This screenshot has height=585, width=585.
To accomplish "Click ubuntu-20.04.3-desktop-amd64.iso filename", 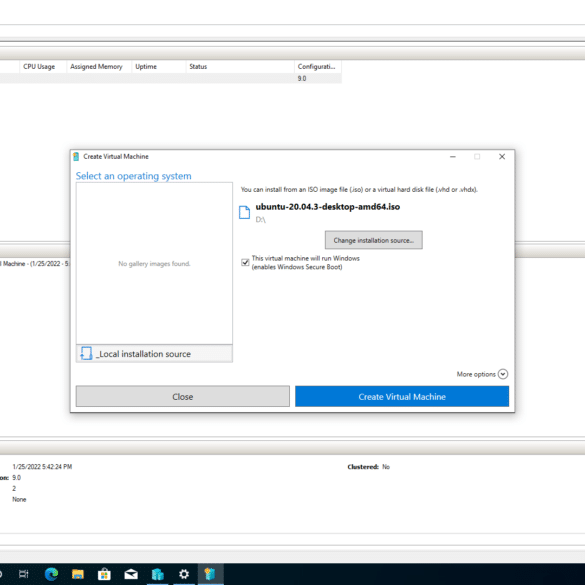I will click(x=328, y=207).
